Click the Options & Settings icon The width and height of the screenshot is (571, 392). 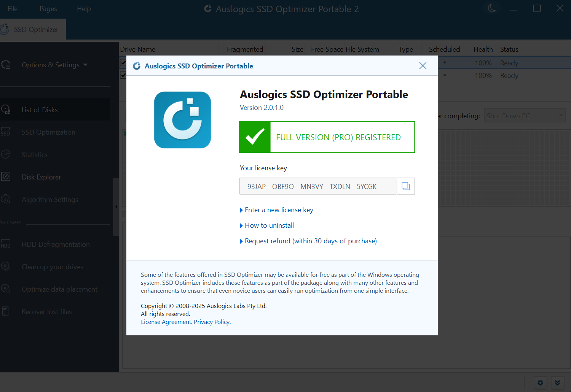pos(6,65)
